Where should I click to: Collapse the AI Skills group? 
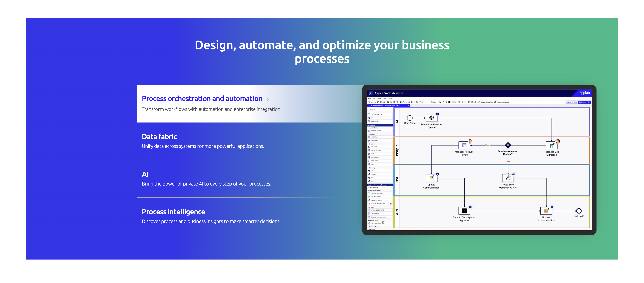click(371, 207)
